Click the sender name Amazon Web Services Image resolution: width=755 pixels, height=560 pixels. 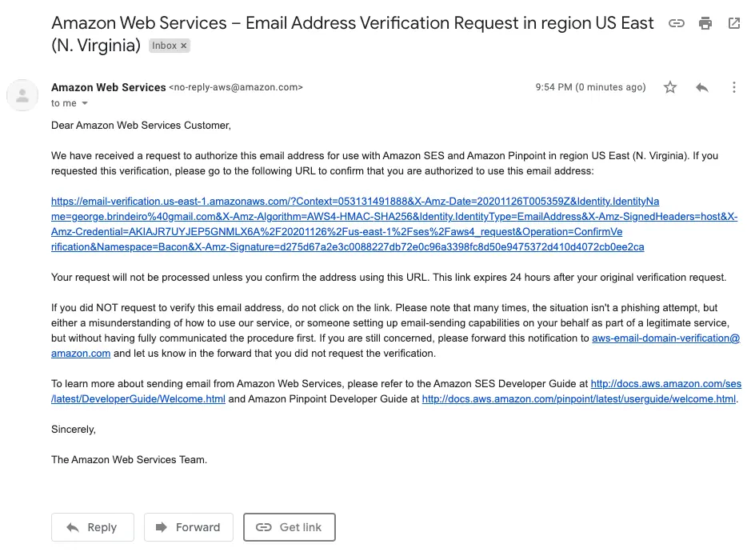108,87
